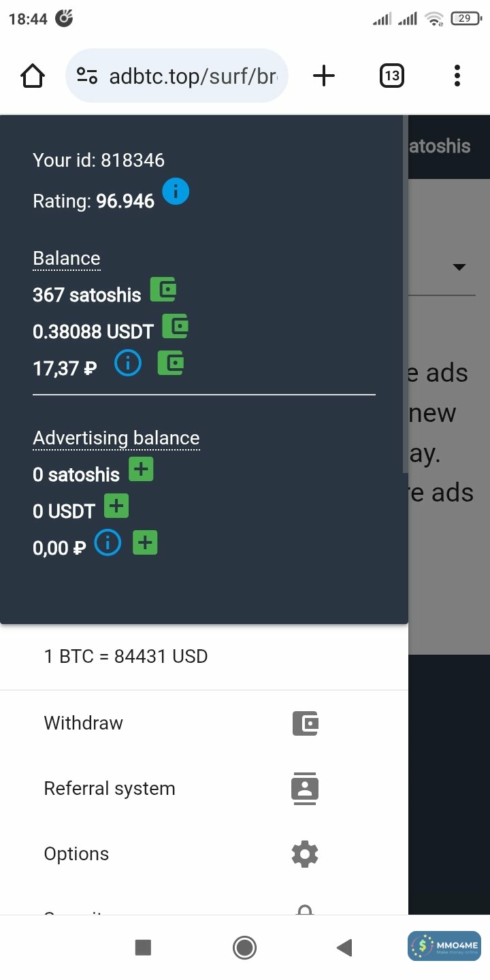Screen dimensions: 490x980
Task: Show info for the 17,37 ₽ balance
Action: click(x=128, y=363)
